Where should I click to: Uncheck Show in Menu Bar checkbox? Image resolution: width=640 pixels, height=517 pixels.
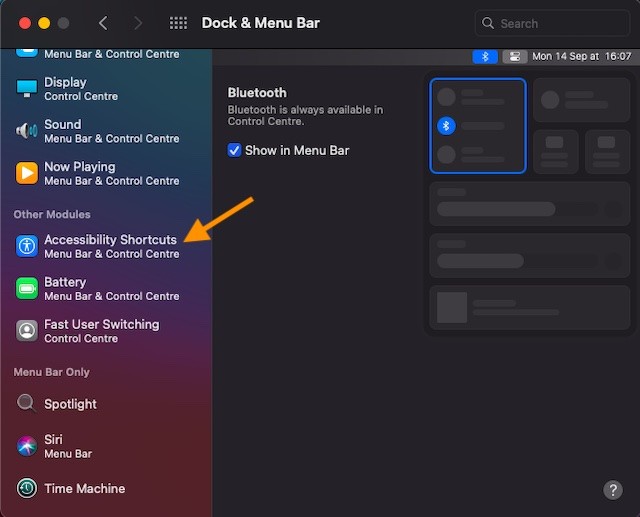[234, 150]
